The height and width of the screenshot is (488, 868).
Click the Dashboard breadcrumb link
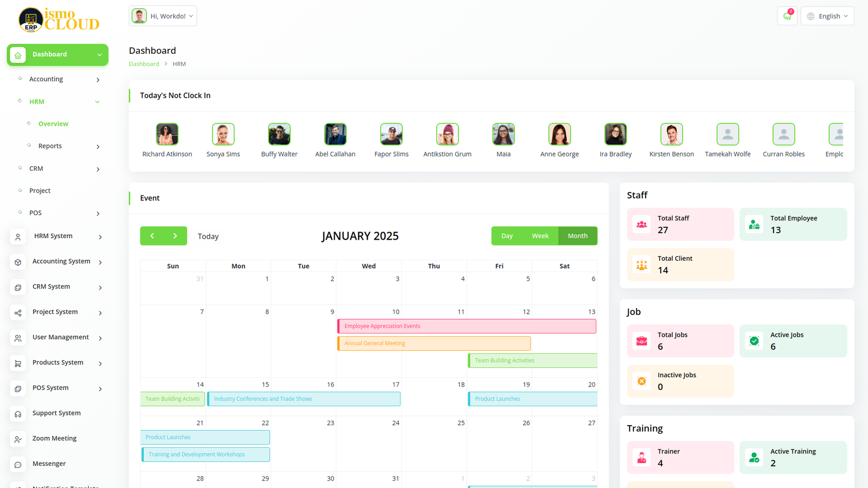(144, 64)
